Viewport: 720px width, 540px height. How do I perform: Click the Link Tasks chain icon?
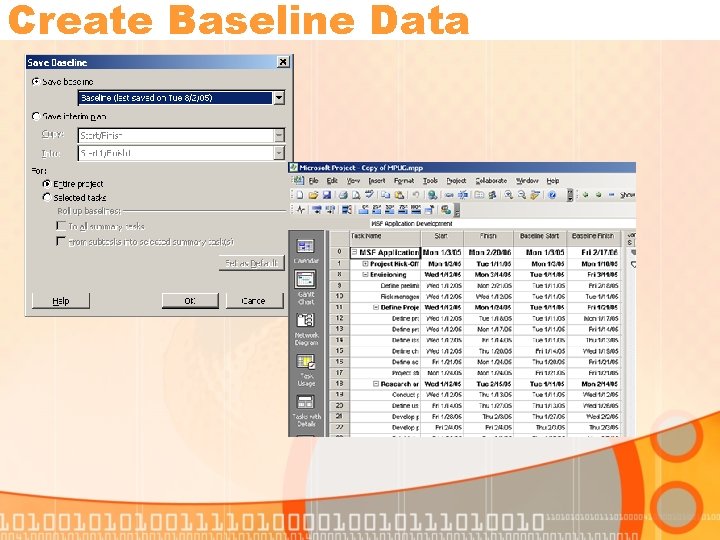tap(449, 195)
